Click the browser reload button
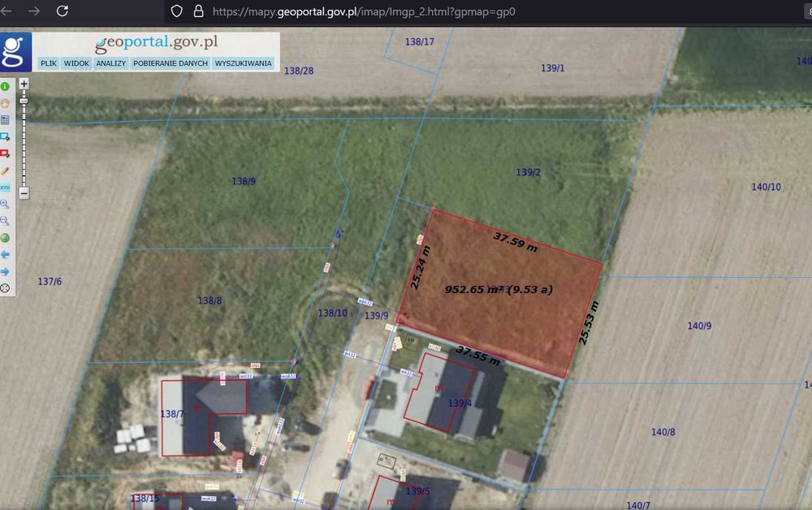 (x=63, y=11)
